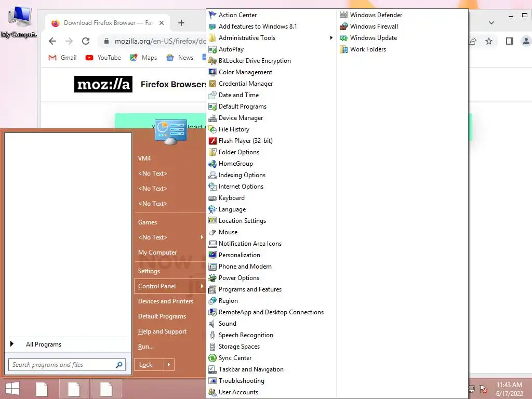
Task: Open the Gmail bookmark
Action: (x=62, y=58)
